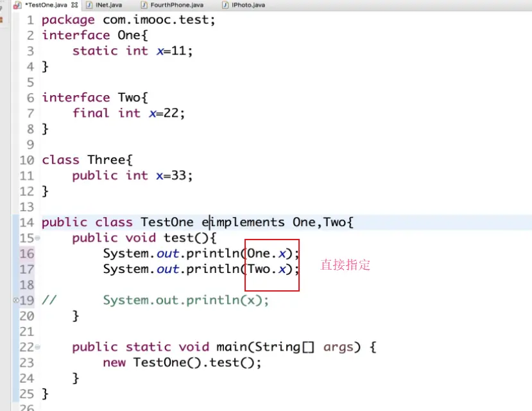Click line number 19 in the gutter

tap(27, 301)
